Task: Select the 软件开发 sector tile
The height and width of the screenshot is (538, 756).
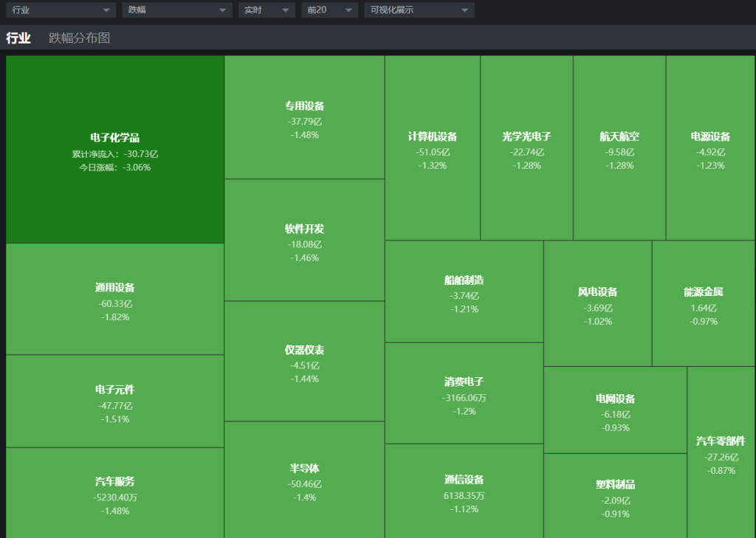Action: pos(304,241)
